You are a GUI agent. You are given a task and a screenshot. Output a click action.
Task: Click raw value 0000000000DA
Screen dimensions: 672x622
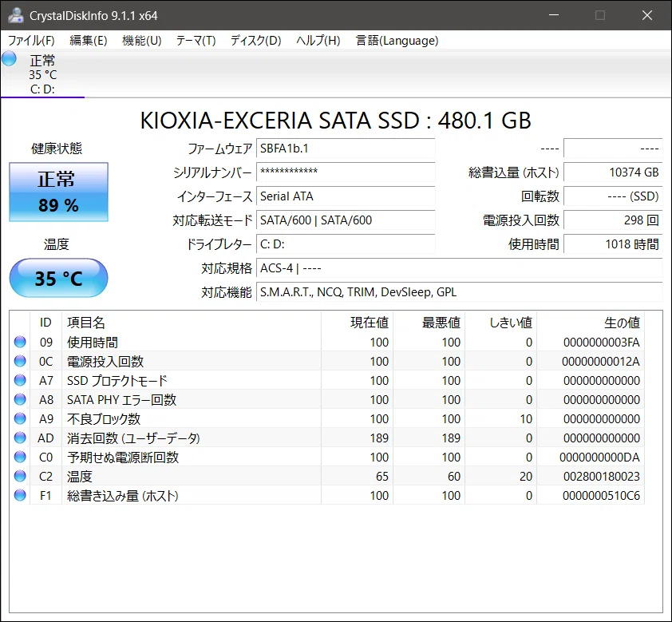[x=599, y=458]
